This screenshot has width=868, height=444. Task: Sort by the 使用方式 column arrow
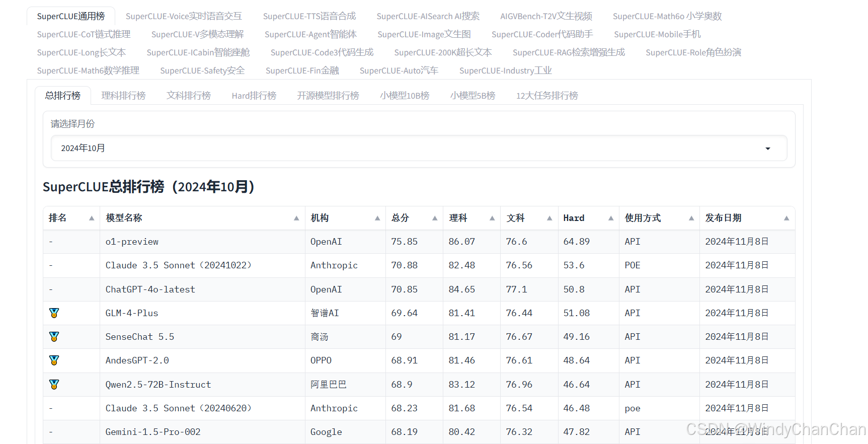tap(691, 218)
